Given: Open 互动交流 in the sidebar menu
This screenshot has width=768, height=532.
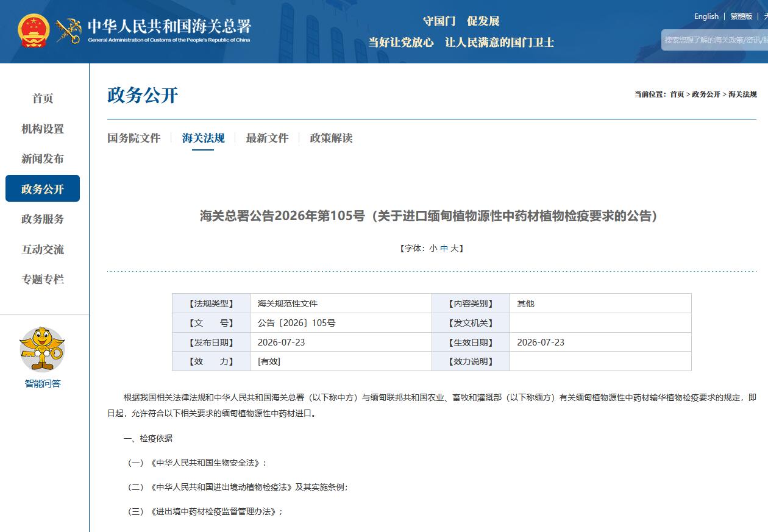Looking at the screenshot, I should pyautogui.click(x=43, y=249).
